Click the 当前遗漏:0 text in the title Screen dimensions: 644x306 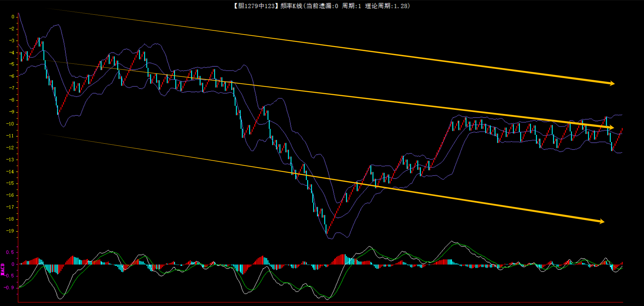[x=322, y=6]
